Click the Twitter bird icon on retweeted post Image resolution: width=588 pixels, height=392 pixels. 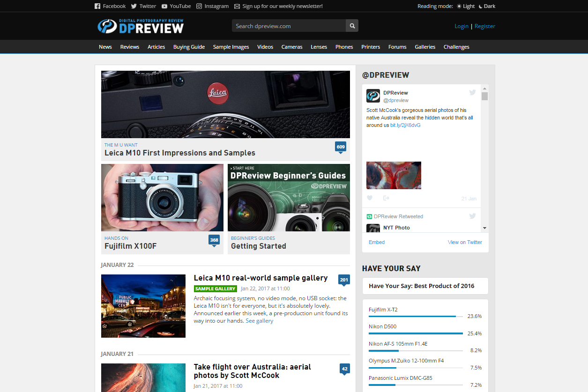point(472,216)
